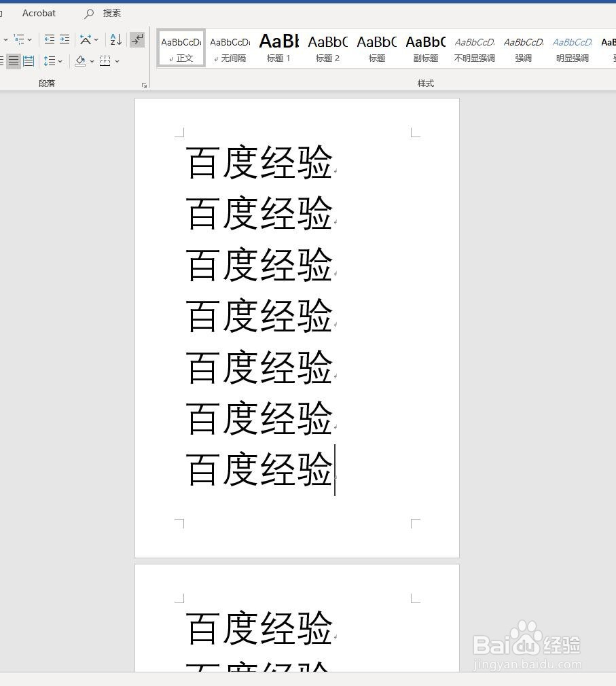Click the first 百度经验 line on page one
This screenshot has height=686, width=616.
259,162
